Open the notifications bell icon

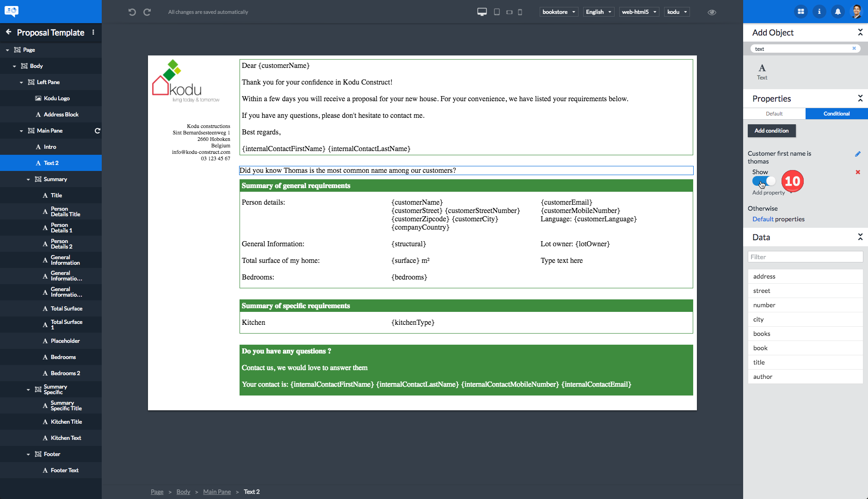pos(837,12)
